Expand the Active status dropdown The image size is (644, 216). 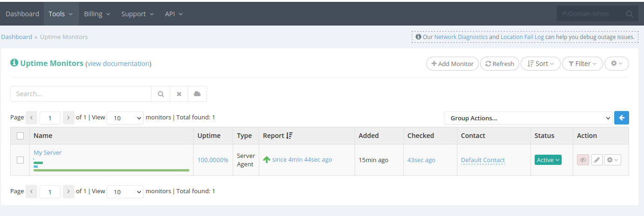(x=548, y=160)
